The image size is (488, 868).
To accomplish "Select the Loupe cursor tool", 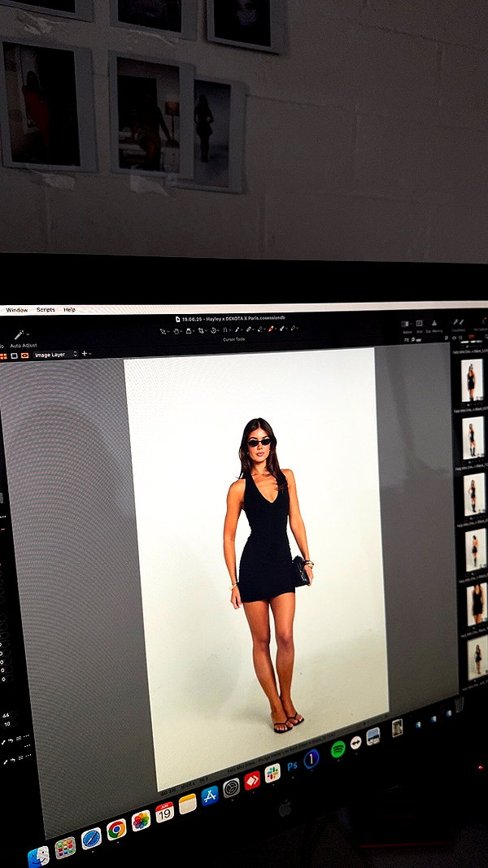I will click(x=189, y=330).
